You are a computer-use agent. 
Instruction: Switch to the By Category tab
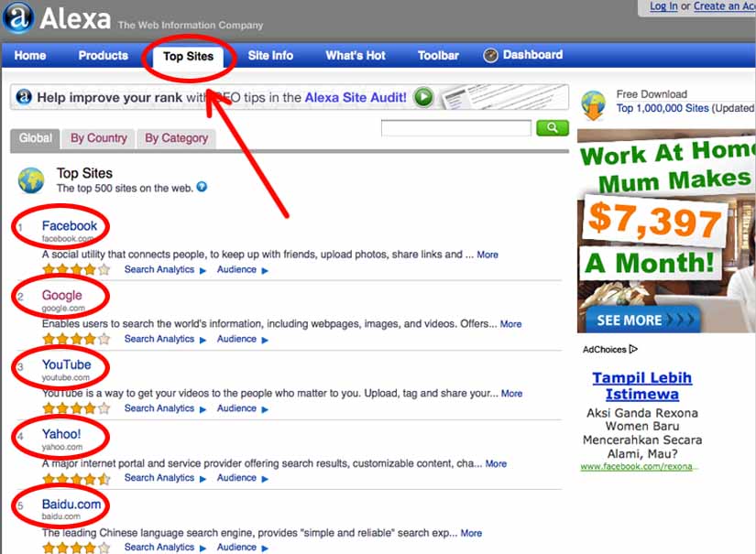(177, 138)
